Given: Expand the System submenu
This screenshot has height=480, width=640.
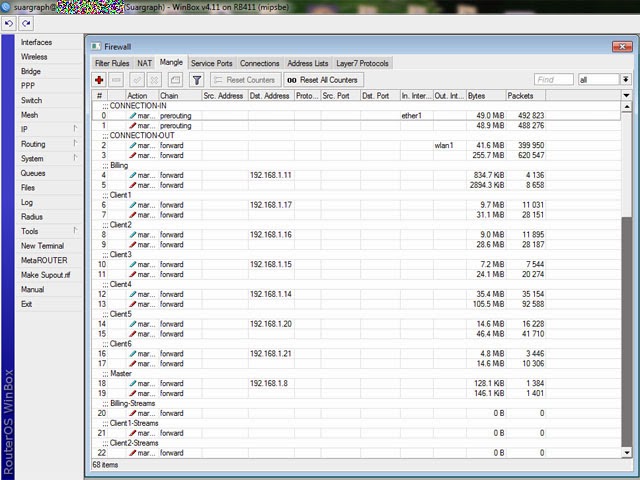Looking at the screenshot, I should 49,158.
